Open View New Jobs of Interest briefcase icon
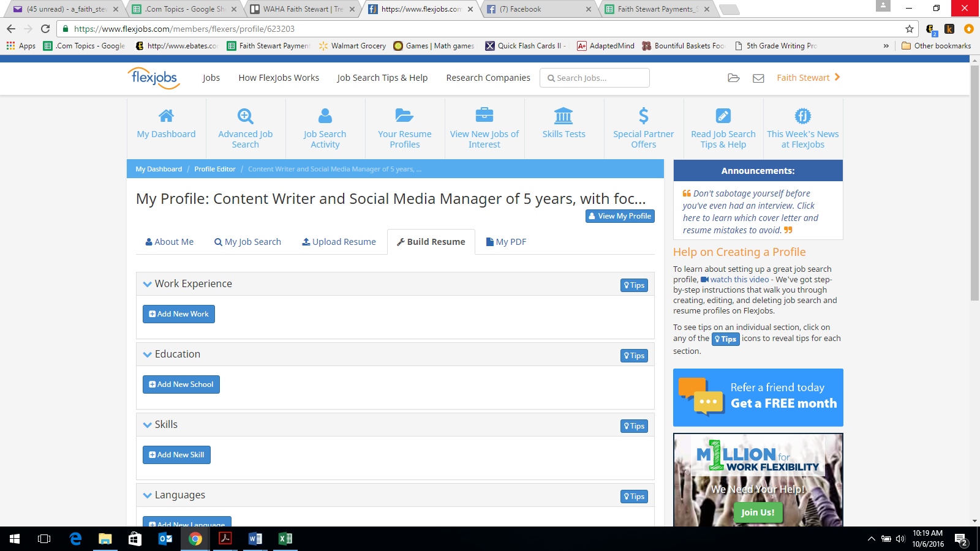This screenshot has height=551, width=980. (x=484, y=115)
